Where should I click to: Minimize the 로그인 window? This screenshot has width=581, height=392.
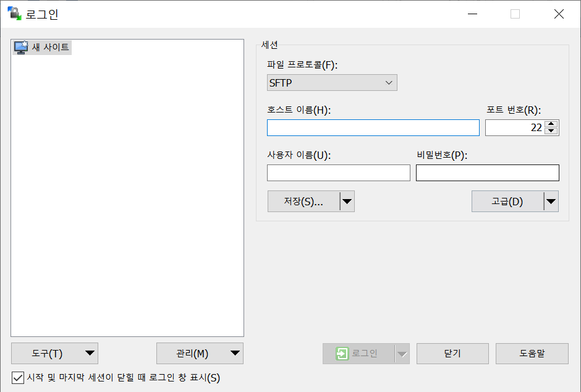coord(472,14)
